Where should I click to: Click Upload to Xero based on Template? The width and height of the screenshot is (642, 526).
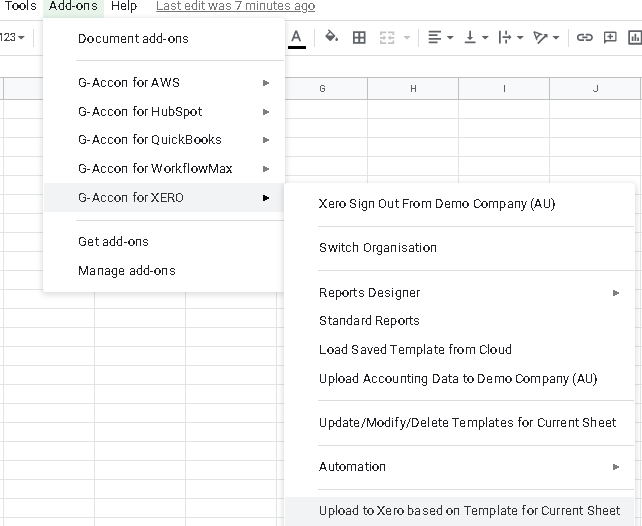click(459, 511)
